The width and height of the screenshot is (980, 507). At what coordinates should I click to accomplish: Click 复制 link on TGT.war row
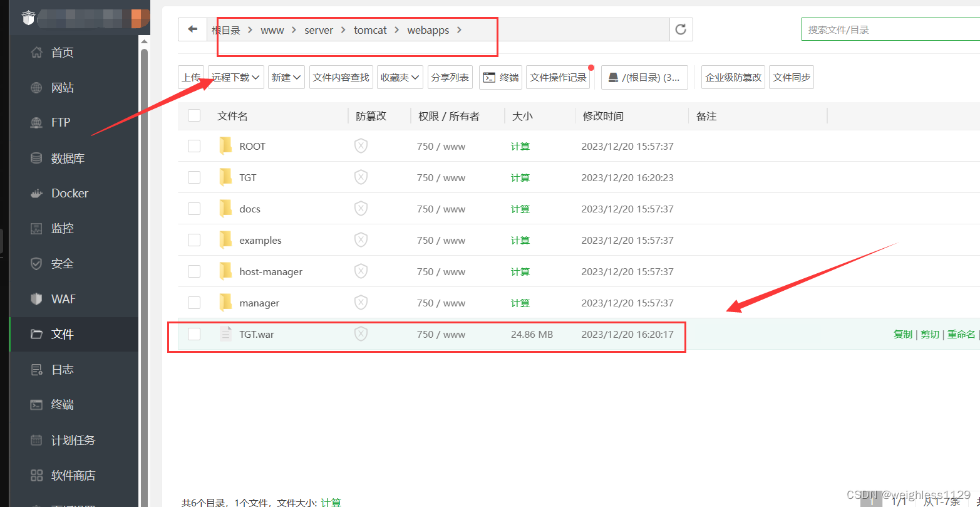(902, 334)
